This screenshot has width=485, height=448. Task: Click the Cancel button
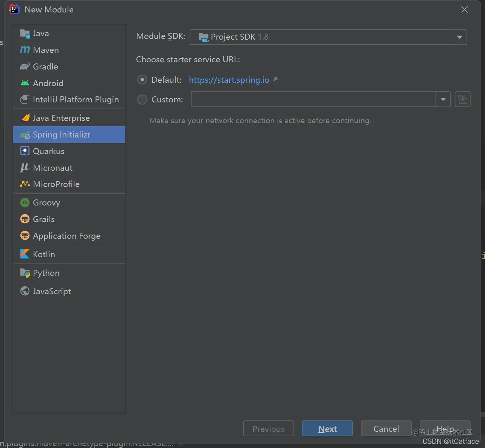(x=386, y=429)
